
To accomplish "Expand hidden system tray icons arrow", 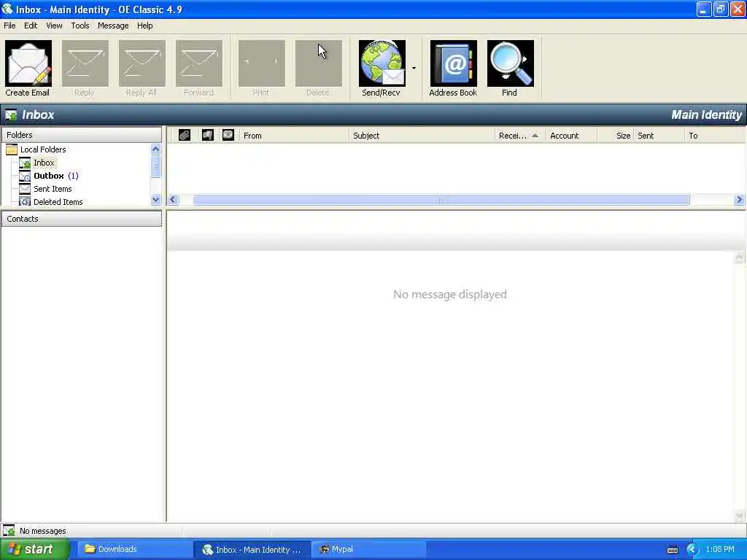I will tap(692, 550).
